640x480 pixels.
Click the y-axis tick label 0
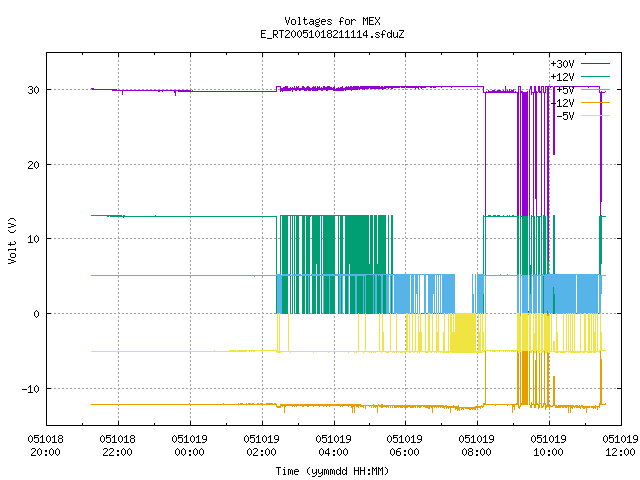point(37,314)
